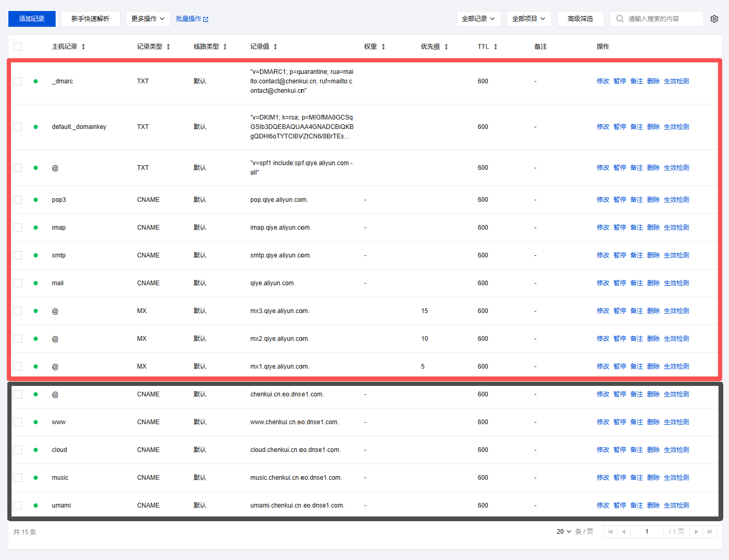This screenshot has height=560, width=729.
Task: Select the _dmarc record checkbox
Action: click(18, 81)
